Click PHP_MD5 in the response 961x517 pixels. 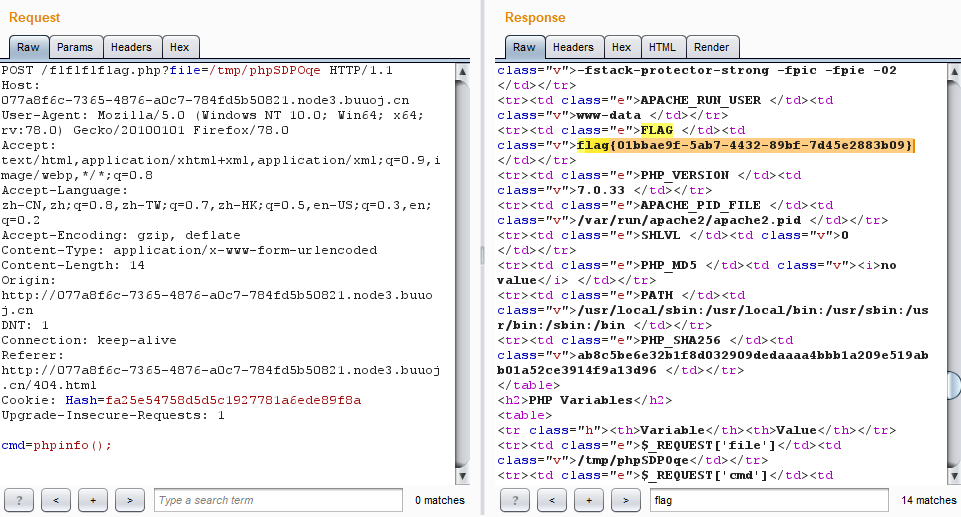coord(669,265)
